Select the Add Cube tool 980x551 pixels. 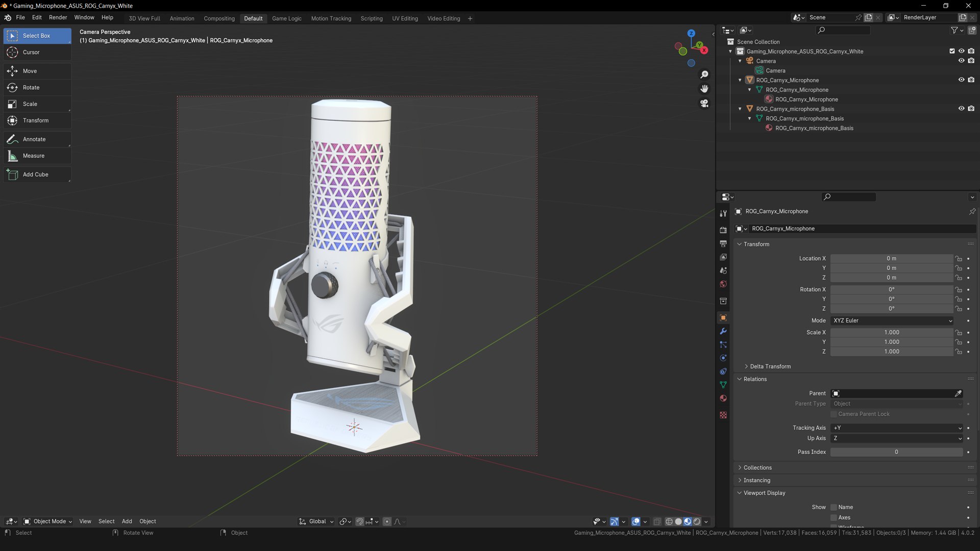point(37,174)
